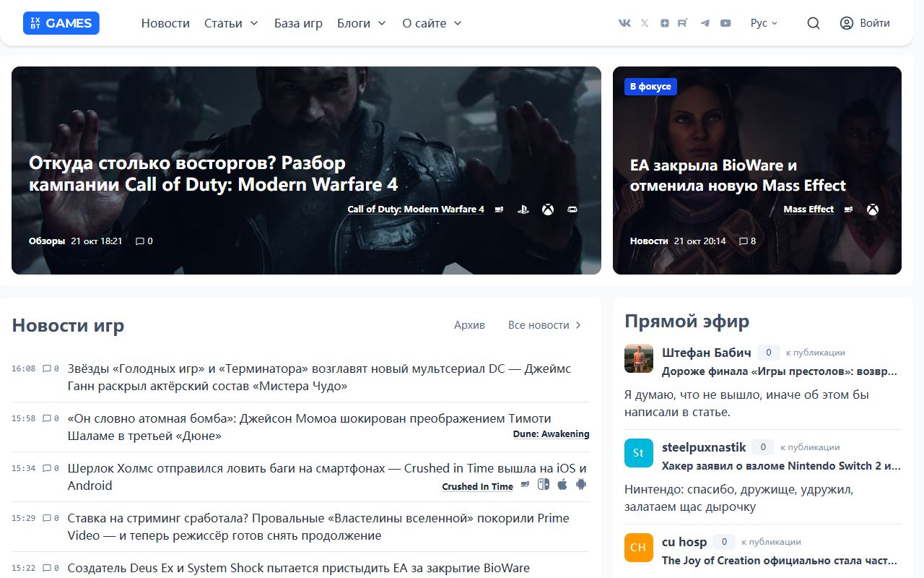Click PC platform icon on Call of Duty banner

[x=499, y=210]
